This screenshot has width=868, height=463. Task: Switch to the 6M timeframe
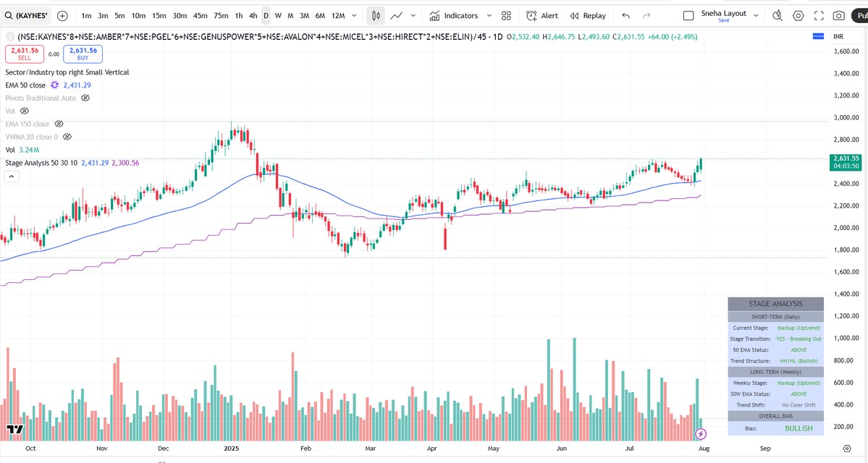click(320, 15)
